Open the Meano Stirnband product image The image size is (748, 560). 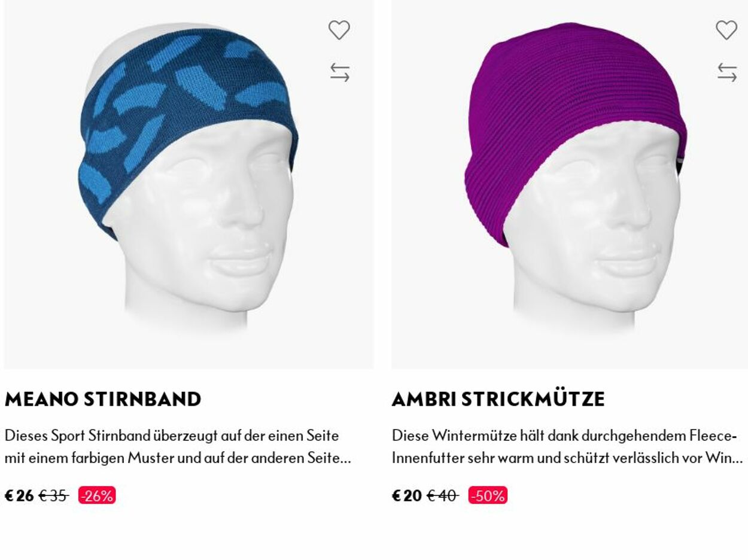click(x=188, y=184)
